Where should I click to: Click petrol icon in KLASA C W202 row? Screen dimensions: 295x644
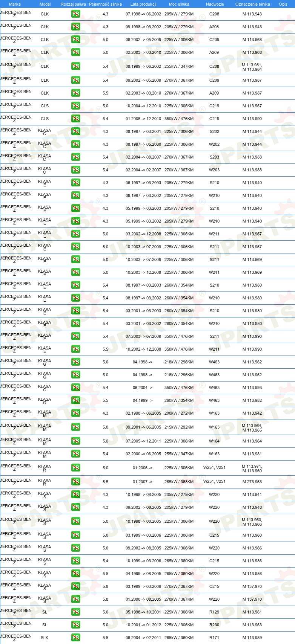point(75,144)
